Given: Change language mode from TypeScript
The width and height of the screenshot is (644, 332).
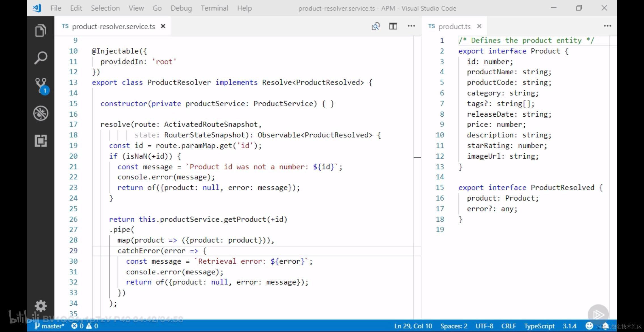Looking at the screenshot, I should [539, 326].
